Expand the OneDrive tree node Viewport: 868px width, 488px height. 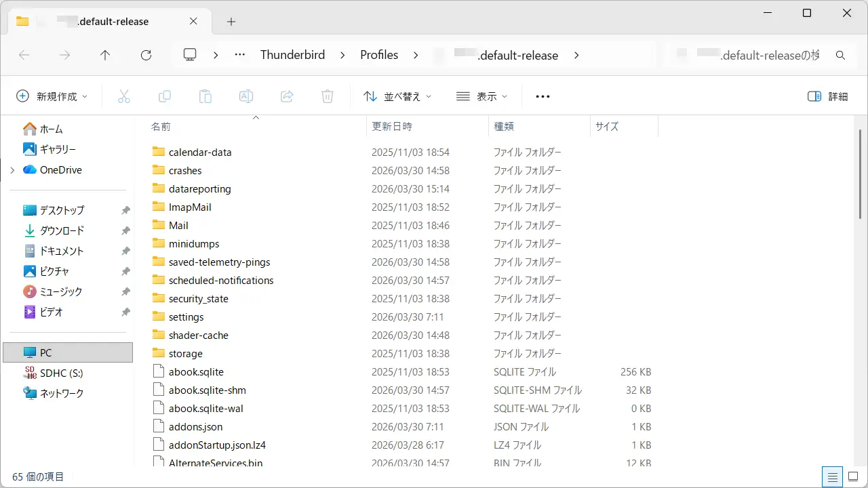coord(12,170)
